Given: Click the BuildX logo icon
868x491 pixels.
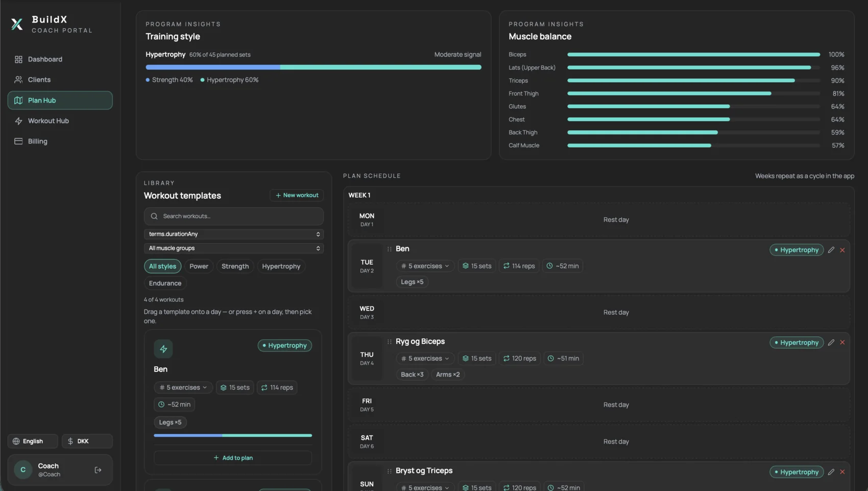Looking at the screenshot, I should (17, 24).
